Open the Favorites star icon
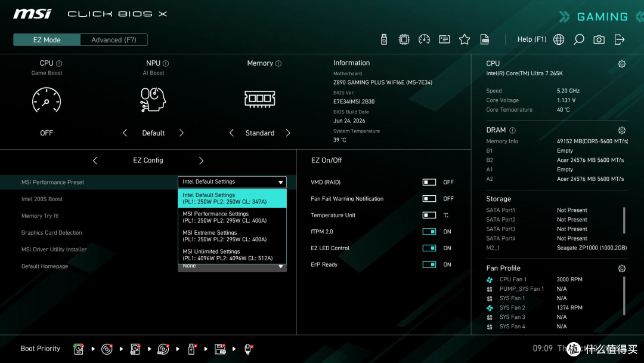 (x=464, y=39)
